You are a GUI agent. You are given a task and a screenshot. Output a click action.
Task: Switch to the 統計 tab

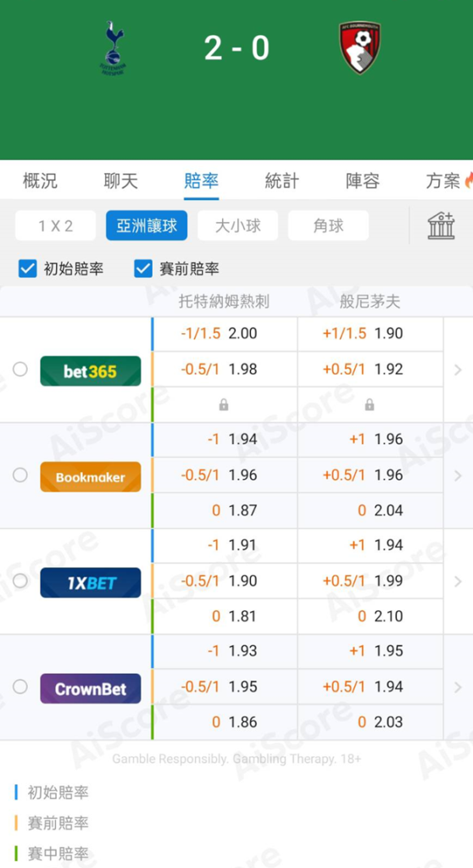click(282, 181)
